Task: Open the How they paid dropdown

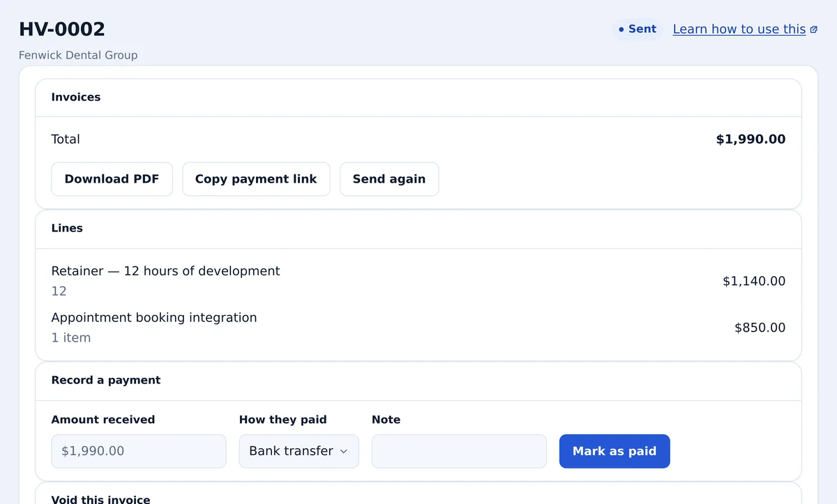Action: click(x=299, y=451)
